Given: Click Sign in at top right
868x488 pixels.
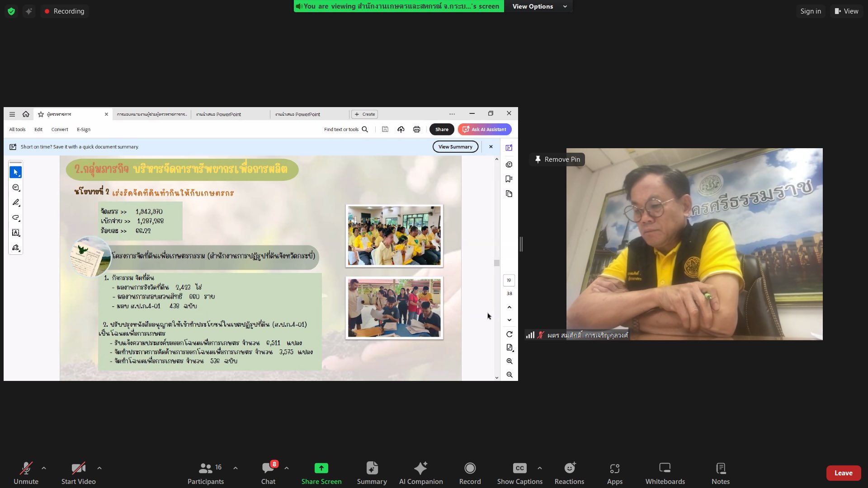Looking at the screenshot, I should tap(810, 11).
